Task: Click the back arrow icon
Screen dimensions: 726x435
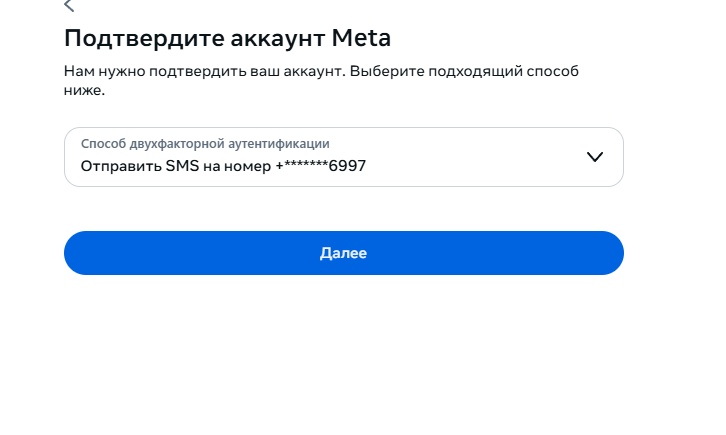Action: coord(69,6)
